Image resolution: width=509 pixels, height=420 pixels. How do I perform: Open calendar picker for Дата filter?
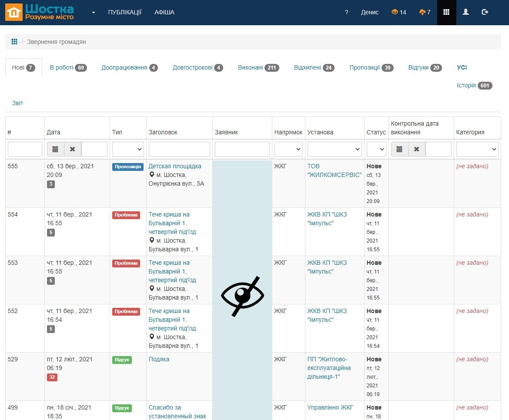56,149
